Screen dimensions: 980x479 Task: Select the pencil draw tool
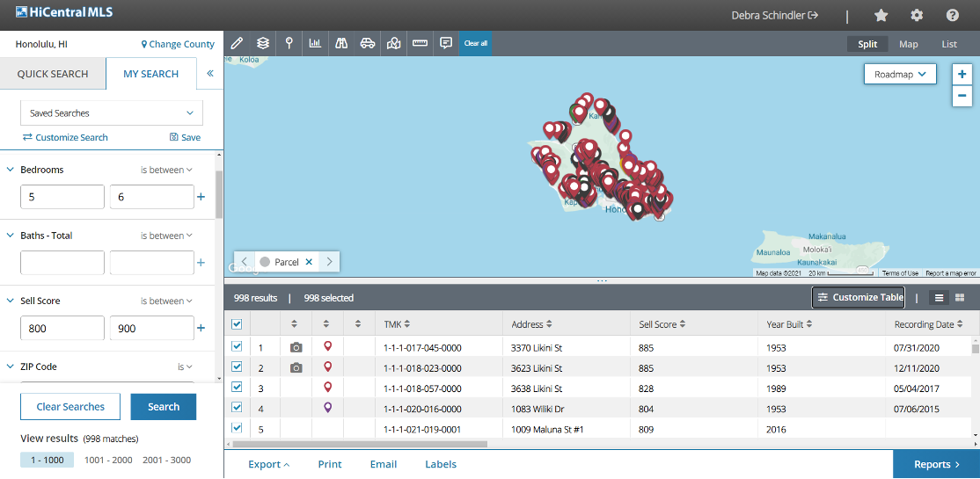coord(237,43)
